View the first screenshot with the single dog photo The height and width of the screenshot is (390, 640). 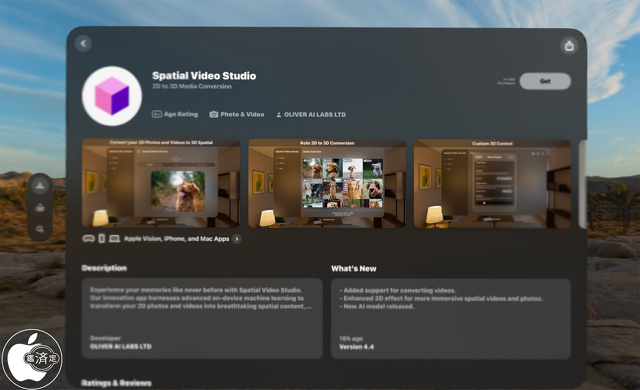(x=161, y=183)
